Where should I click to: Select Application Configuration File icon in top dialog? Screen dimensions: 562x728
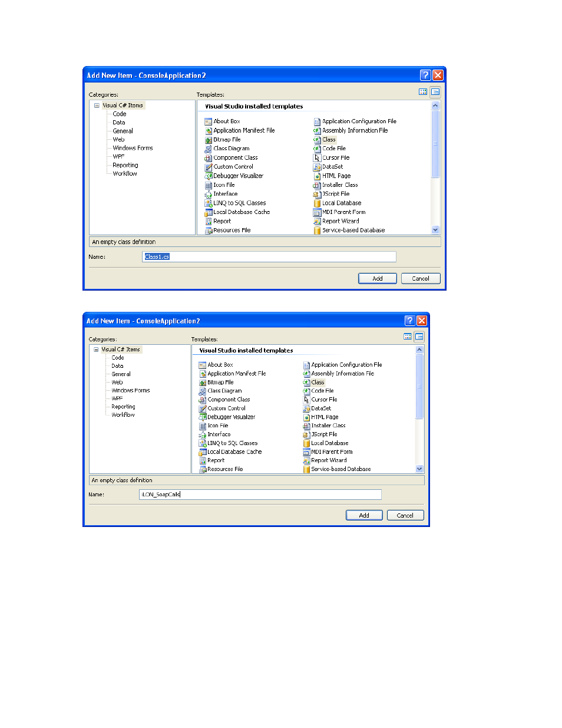(x=317, y=121)
